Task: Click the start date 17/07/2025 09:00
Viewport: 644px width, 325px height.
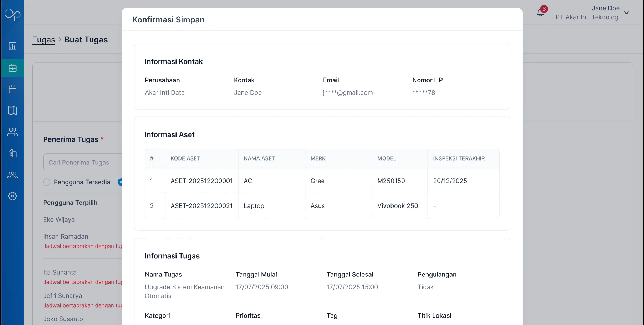Action: (x=262, y=287)
